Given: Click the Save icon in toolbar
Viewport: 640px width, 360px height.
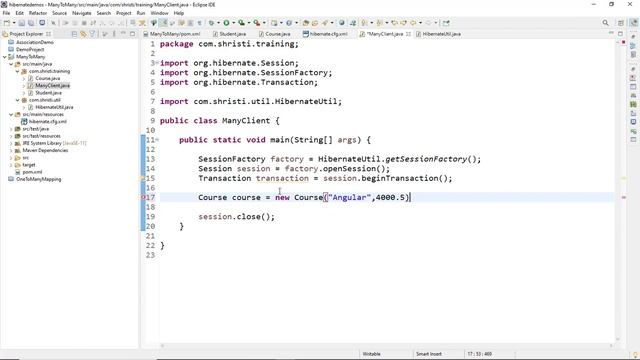Looking at the screenshot, I should point(22,23).
